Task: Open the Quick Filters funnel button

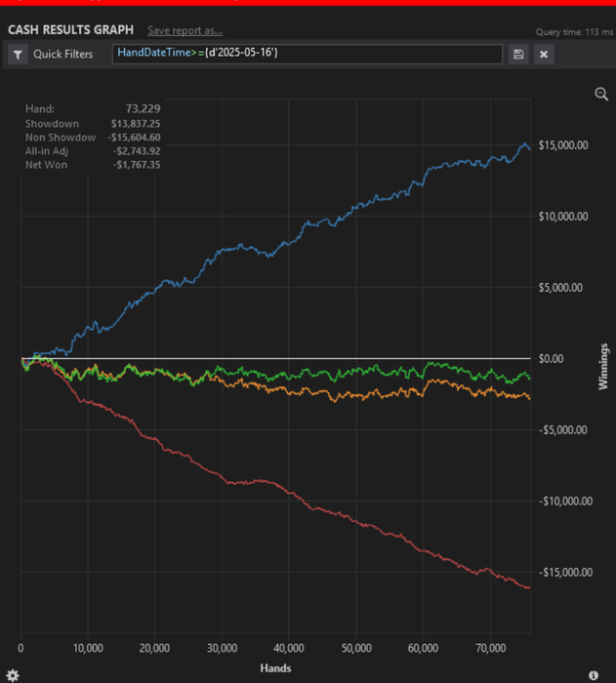Action: 19,55
